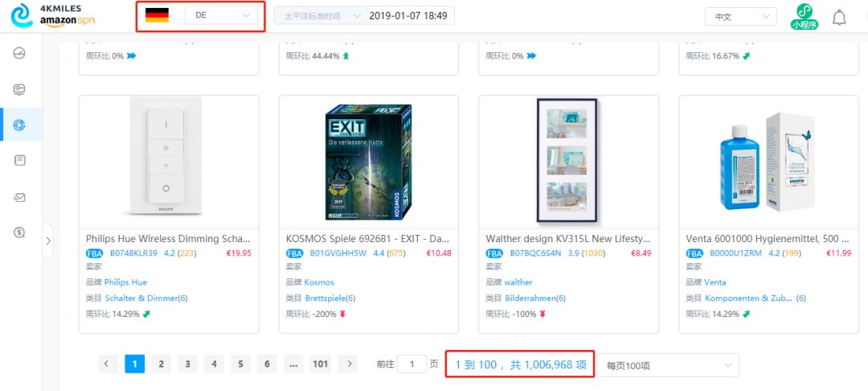
Task: Open the 中文 language dropdown
Action: click(741, 17)
